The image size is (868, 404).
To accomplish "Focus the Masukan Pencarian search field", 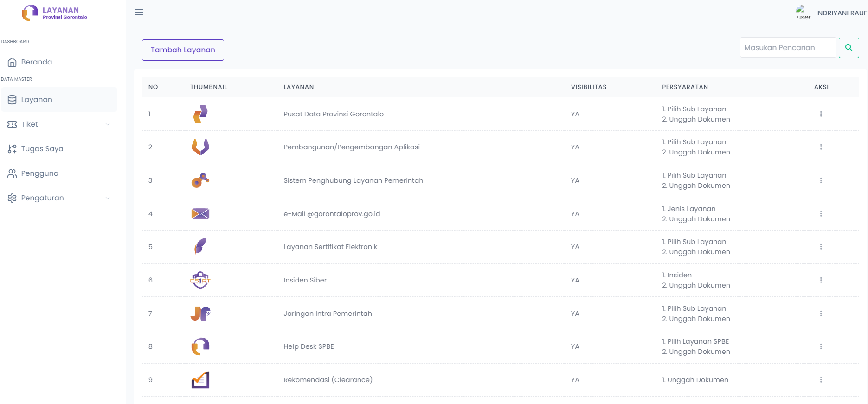I will pyautogui.click(x=787, y=48).
